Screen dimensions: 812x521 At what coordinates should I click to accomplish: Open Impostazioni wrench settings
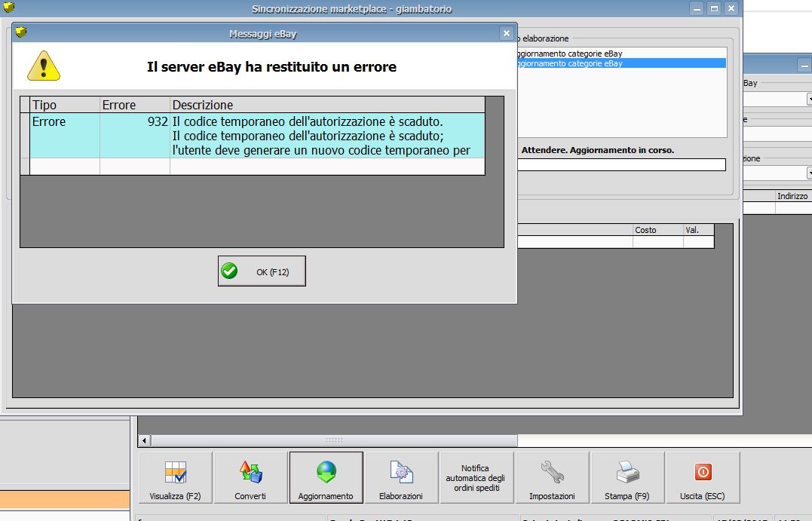tap(552, 477)
